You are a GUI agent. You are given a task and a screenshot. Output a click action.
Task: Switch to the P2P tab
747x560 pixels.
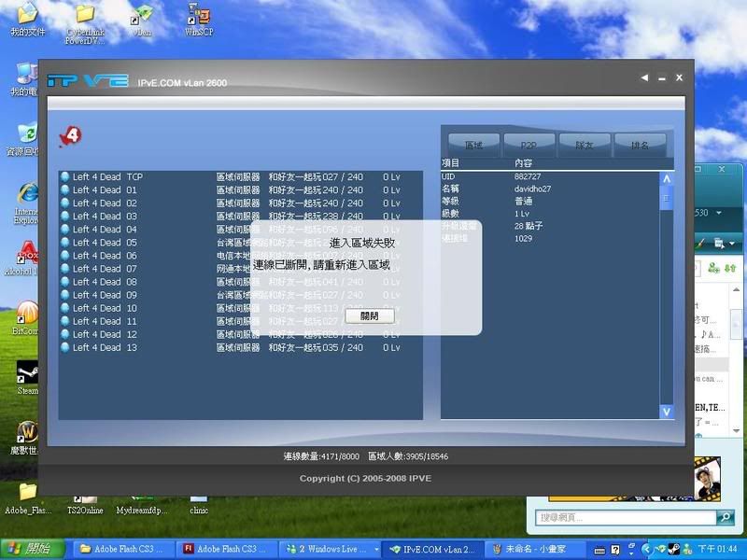coord(529,145)
